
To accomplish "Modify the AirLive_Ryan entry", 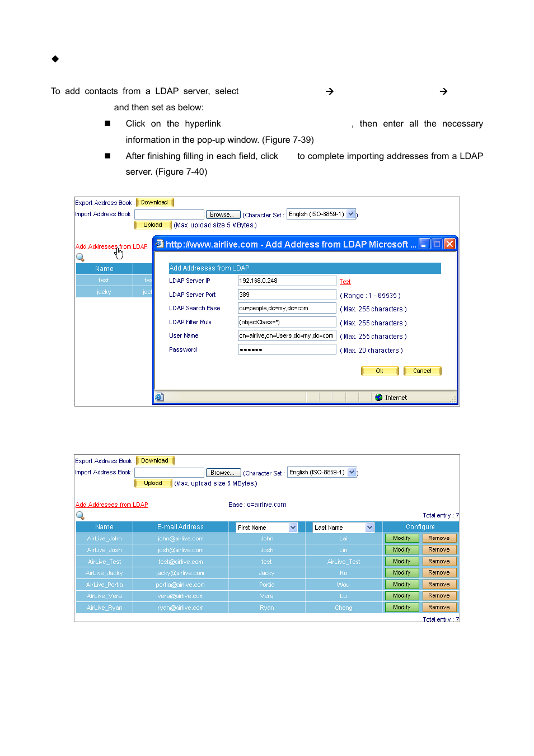I will [402, 607].
